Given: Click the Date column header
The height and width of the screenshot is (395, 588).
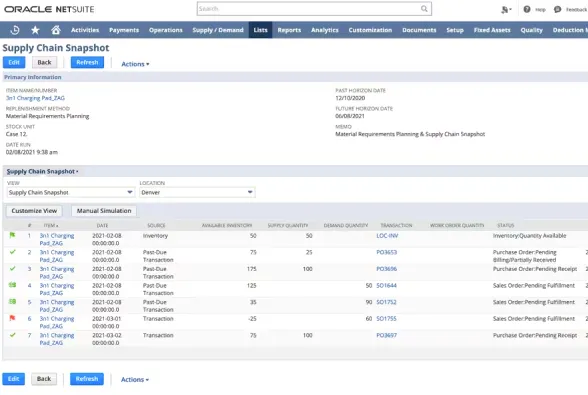Looking at the screenshot, I should [102, 225].
